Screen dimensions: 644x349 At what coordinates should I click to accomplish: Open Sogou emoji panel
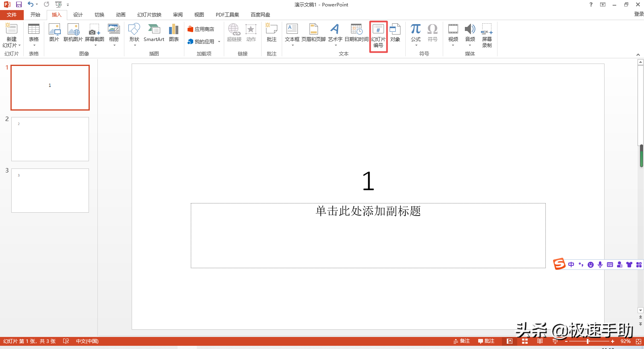pos(590,265)
